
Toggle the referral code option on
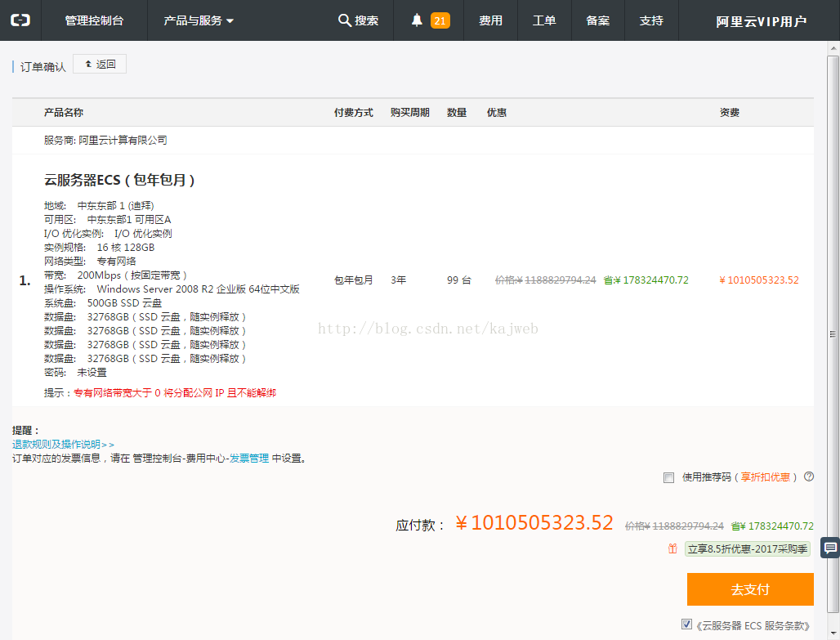pos(668,477)
